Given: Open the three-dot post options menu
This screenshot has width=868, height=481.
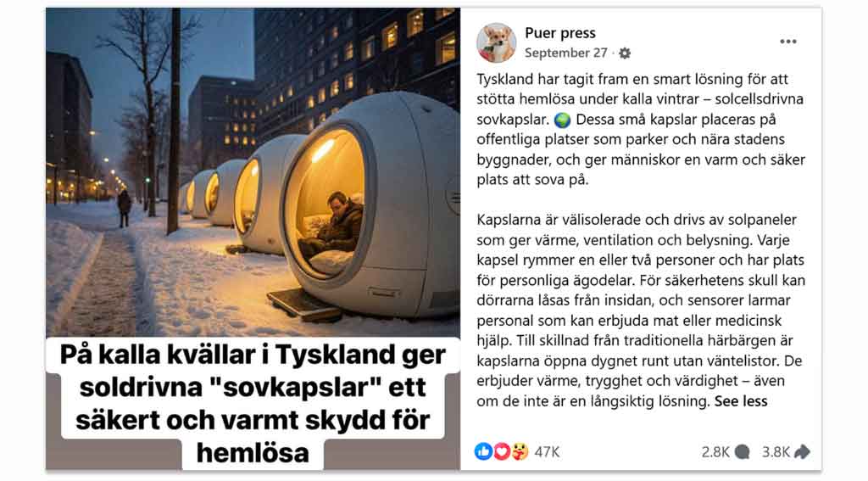Looking at the screenshot, I should [x=787, y=42].
